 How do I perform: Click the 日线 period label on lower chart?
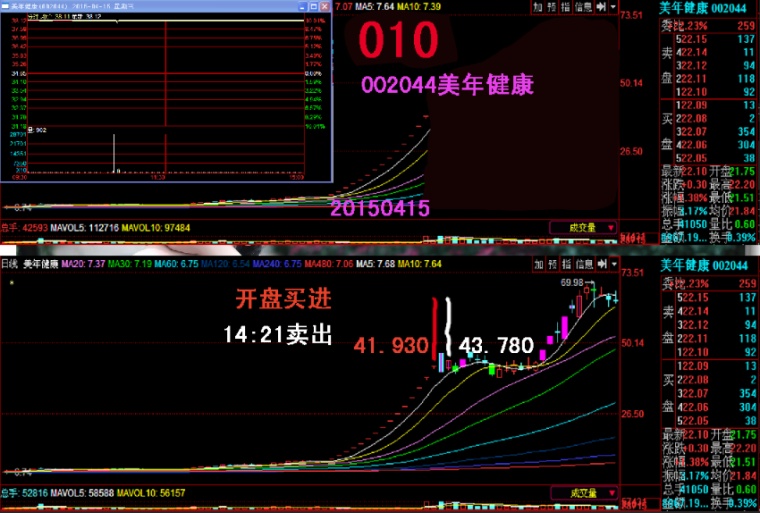10,264
